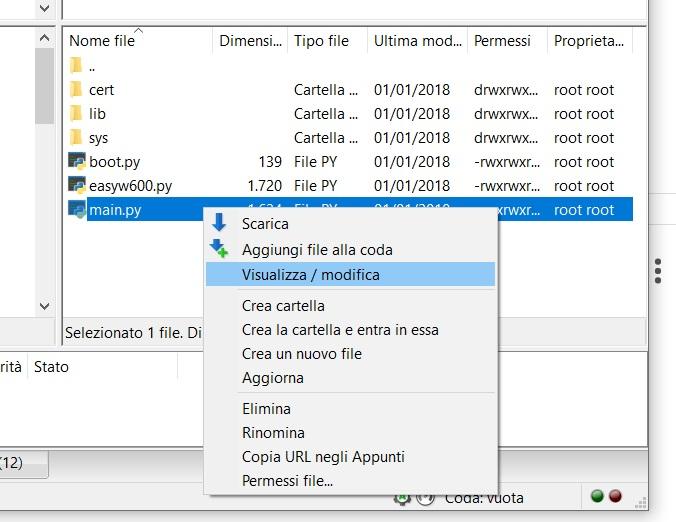Click the Selezionato 1 file status text
The image size is (676, 522).
133,333
